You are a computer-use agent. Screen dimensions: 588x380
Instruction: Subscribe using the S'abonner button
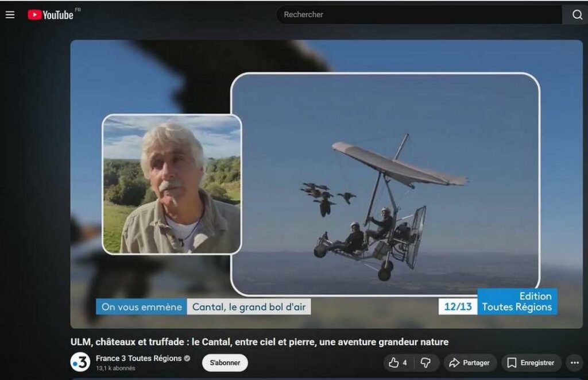point(225,364)
